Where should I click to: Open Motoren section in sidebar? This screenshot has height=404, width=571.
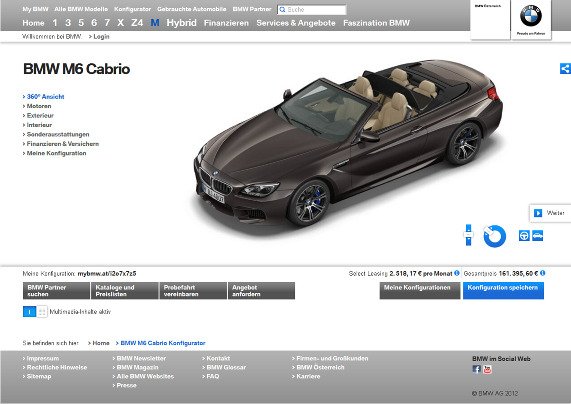click(x=37, y=106)
